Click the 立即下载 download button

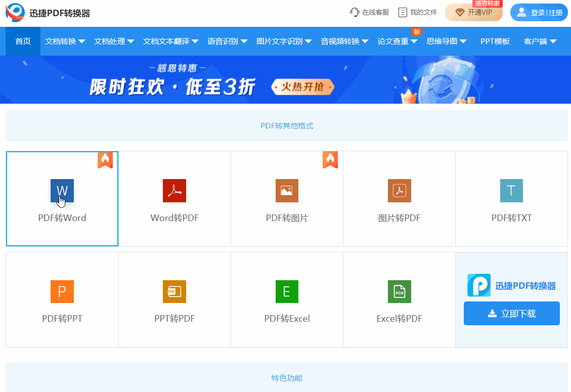[512, 313]
